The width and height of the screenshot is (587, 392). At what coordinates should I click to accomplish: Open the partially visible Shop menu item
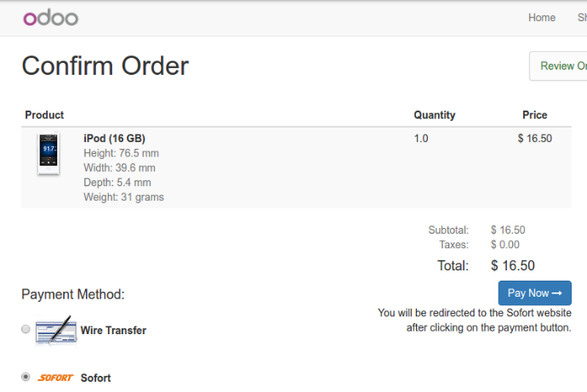tap(582, 18)
